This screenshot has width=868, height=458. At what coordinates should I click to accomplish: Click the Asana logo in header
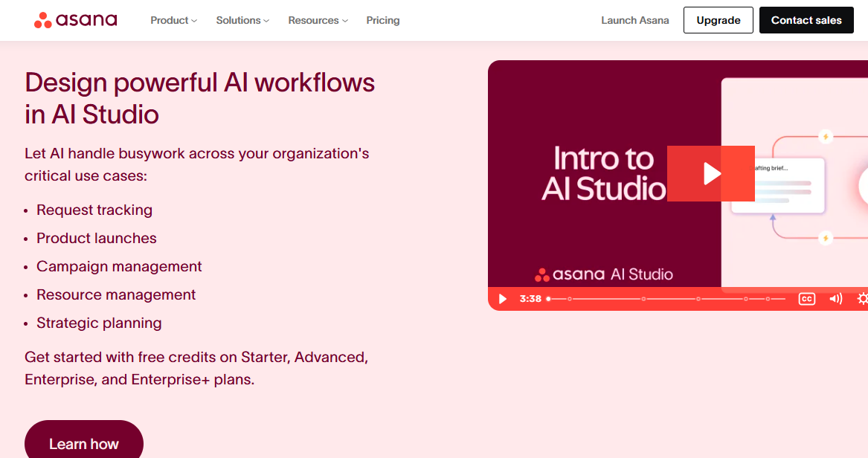pyautogui.click(x=76, y=20)
